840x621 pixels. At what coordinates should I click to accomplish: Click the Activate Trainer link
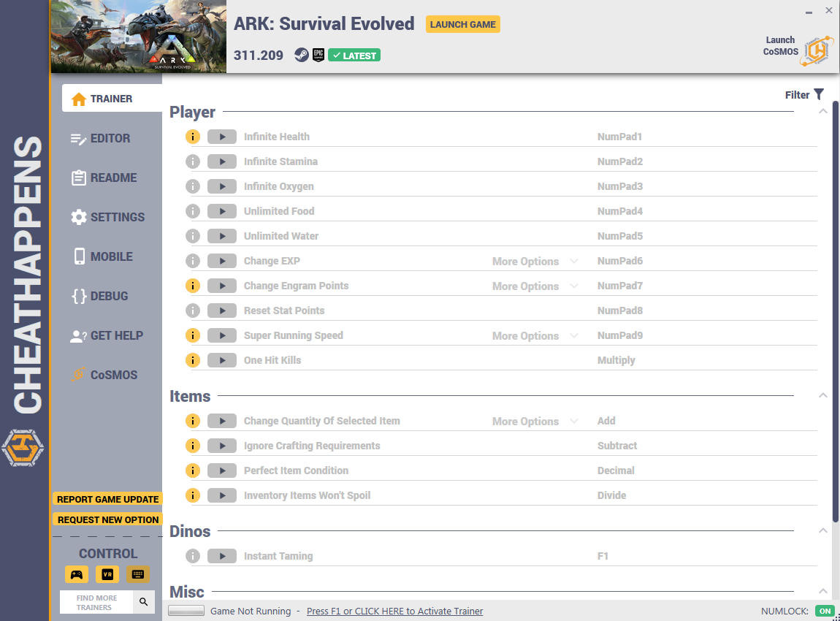(x=395, y=611)
